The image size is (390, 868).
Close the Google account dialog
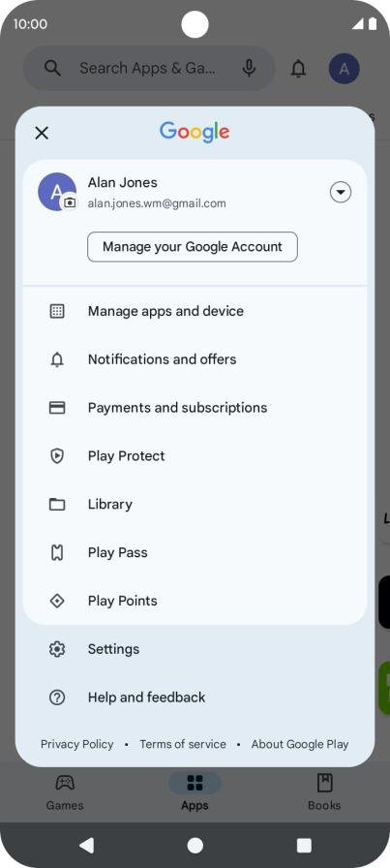pyautogui.click(x=42, y=133)
